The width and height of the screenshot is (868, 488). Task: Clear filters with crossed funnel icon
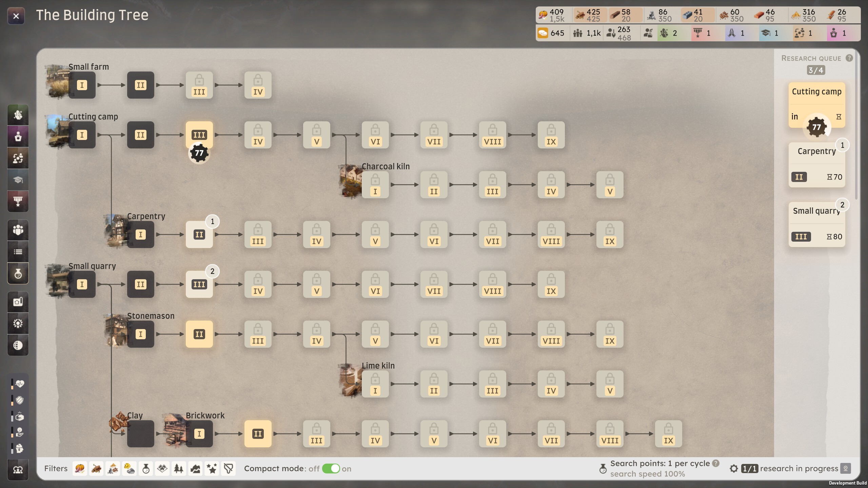[229, 469]
